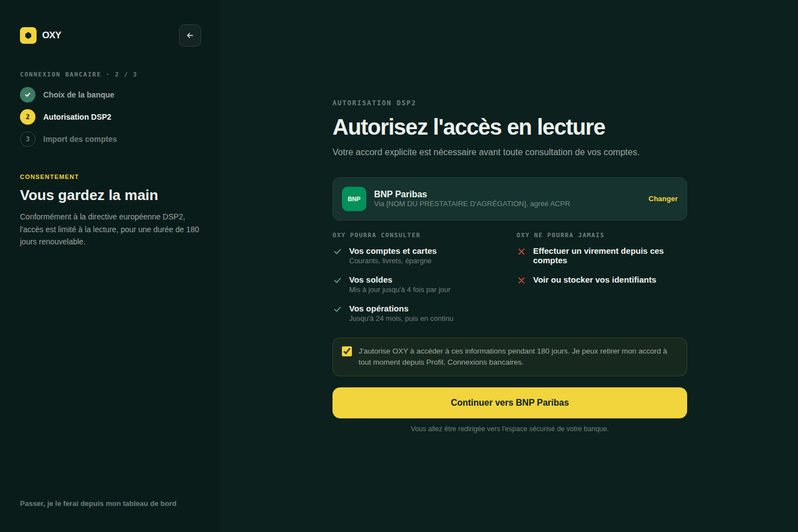
Task: Click the BNP Paribas bank name
Action: (401, 194)
